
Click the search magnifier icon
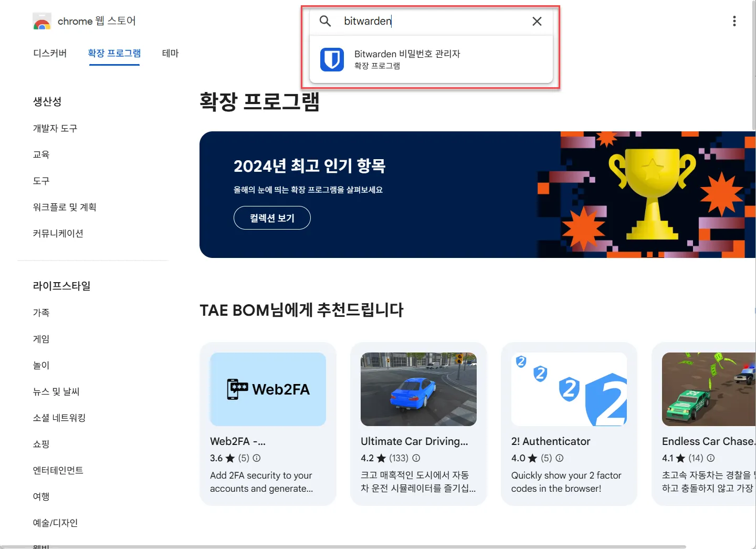[x=325, y=21]
